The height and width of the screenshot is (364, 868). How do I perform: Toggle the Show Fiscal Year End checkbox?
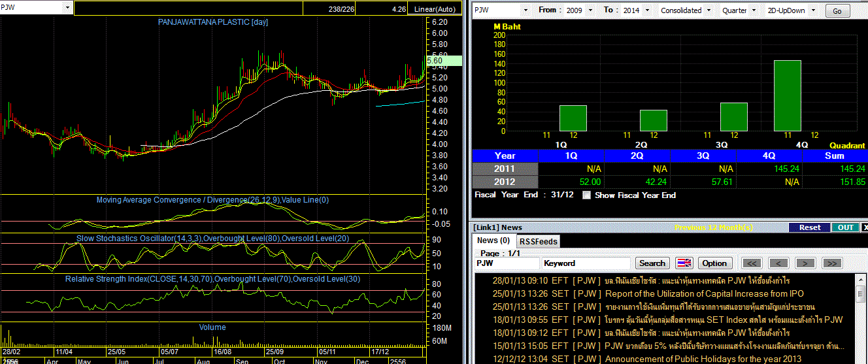pos(586,195)
